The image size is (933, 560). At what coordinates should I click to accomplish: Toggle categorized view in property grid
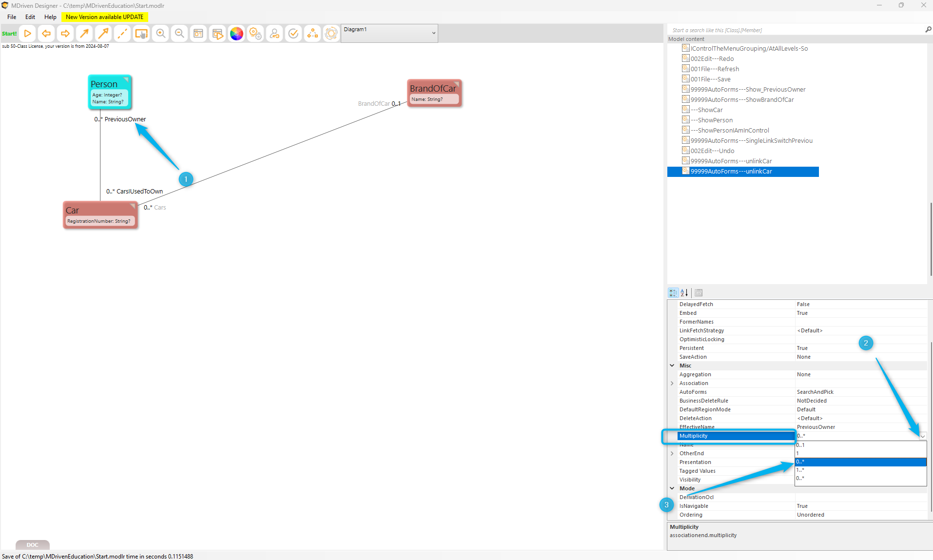click(x=673, y=292)
